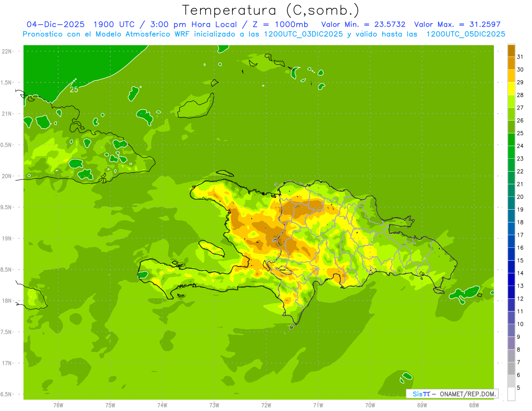Viewport: 532px width, 411px height.
Task: Click the white '25' contour label
Action: point(74,89)
